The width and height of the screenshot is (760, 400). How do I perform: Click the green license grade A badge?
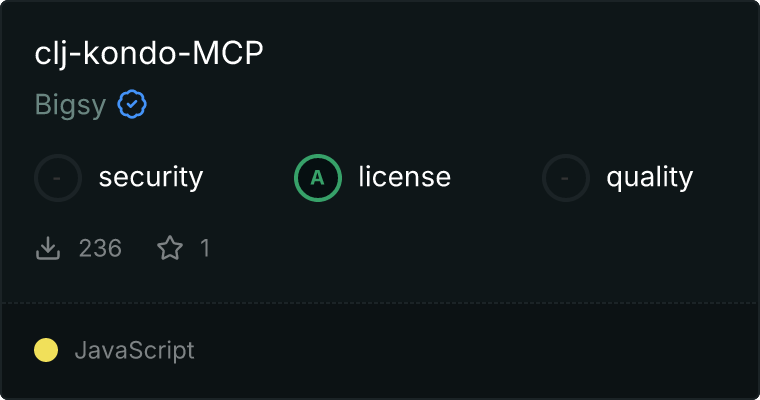pos(317,178)
